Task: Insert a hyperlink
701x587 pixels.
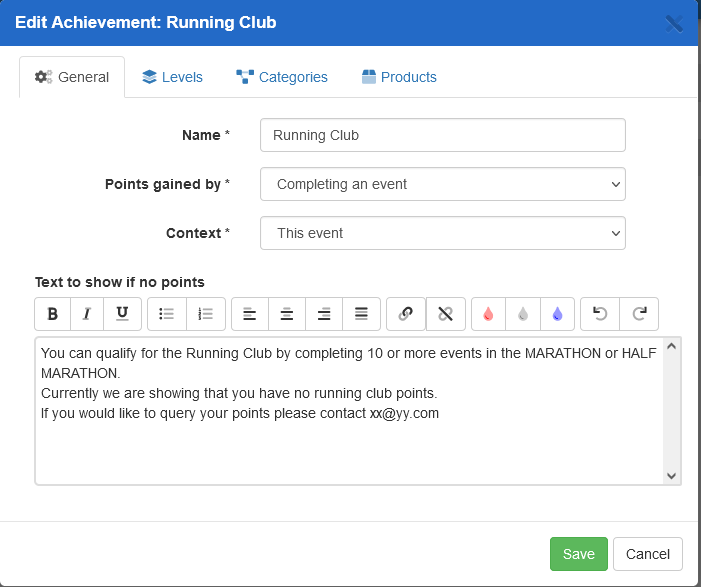Action: pyautogui.click(x=406, y=314)
